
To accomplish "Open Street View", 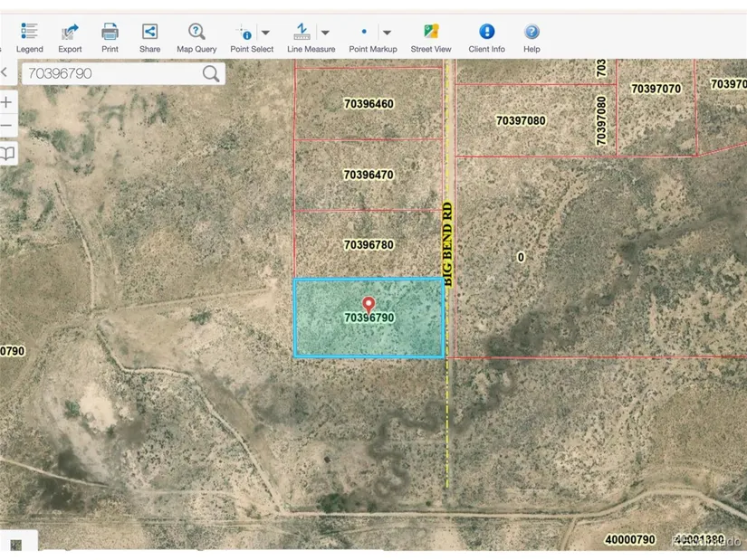I will (431, 33).
